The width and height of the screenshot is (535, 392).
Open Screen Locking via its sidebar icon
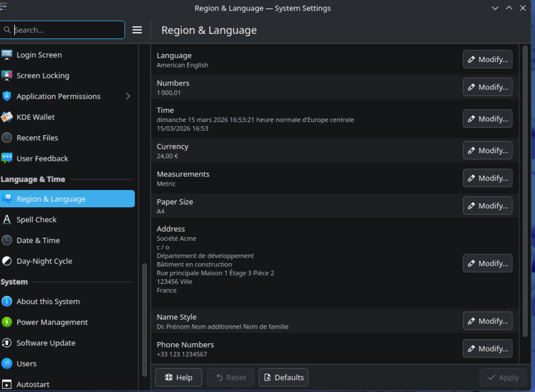[x=7, y=75]
